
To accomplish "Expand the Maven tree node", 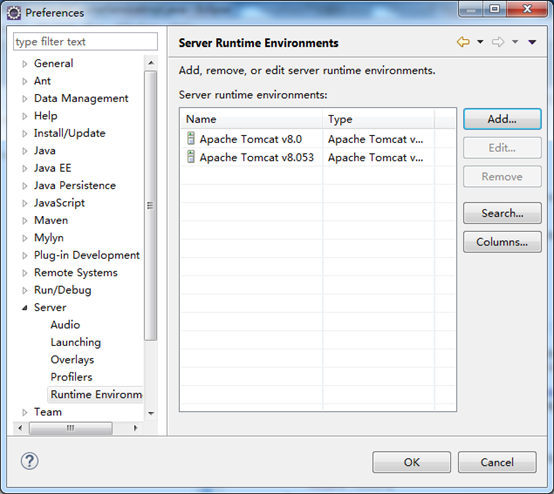I will pyautogui.click(x=24, y=220).
